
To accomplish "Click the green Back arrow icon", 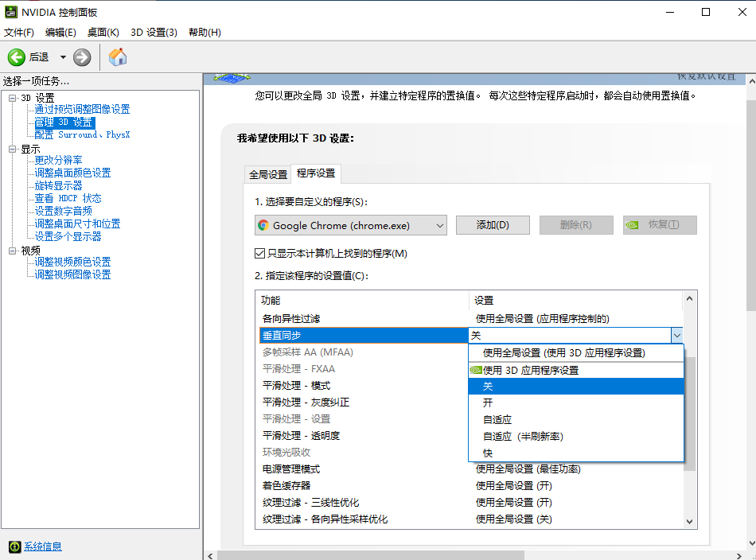I will (17, 57).
